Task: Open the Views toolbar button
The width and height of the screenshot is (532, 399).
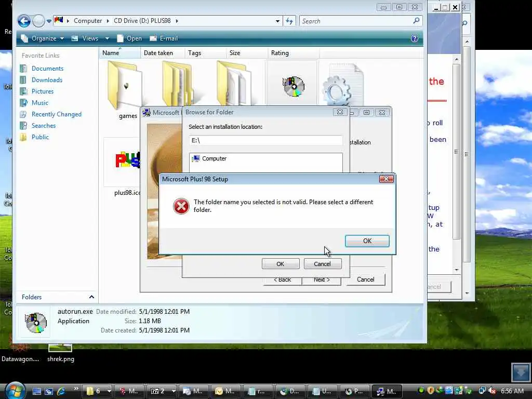Action: click(x=85, y=38)
